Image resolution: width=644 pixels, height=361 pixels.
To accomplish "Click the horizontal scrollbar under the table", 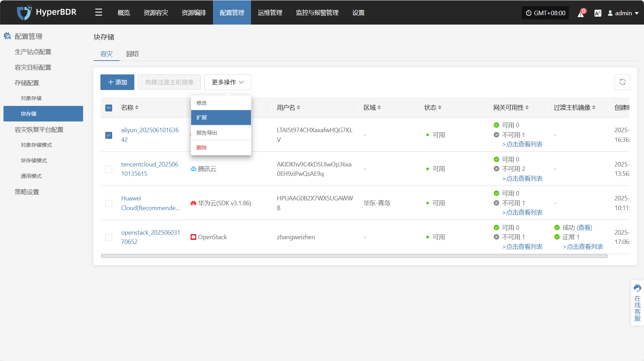I will (x=354, y=256).
